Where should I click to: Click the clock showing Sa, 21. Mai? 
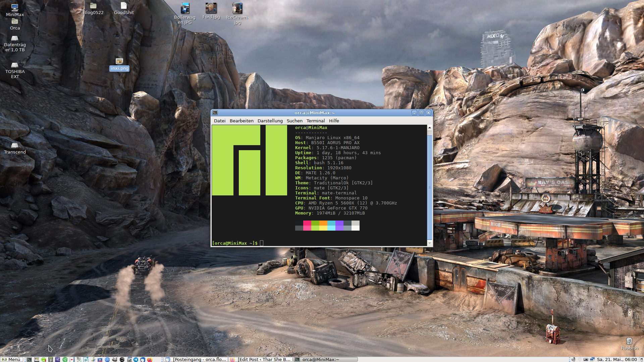coord(617,359)
